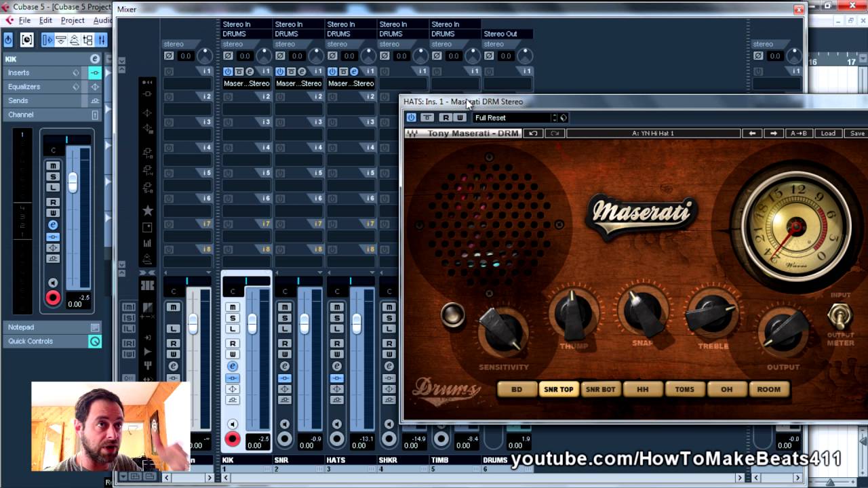Open the File menu
This screenshot has height=488, width=868.
pos(24,20)
